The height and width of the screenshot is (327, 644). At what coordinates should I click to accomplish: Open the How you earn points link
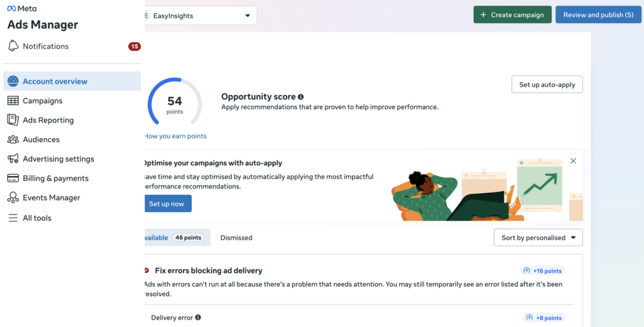(x=175, y=136)
